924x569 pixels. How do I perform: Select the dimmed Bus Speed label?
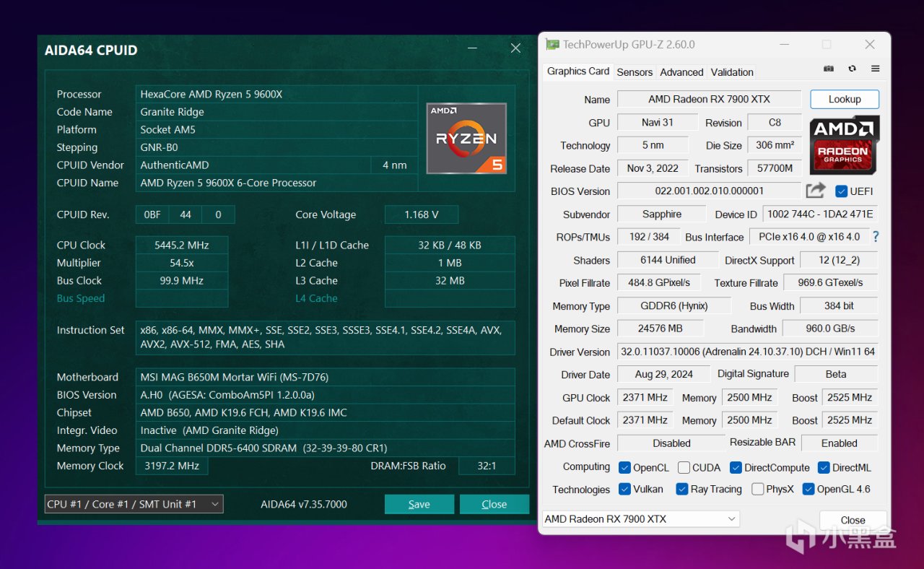click(81, 298)
